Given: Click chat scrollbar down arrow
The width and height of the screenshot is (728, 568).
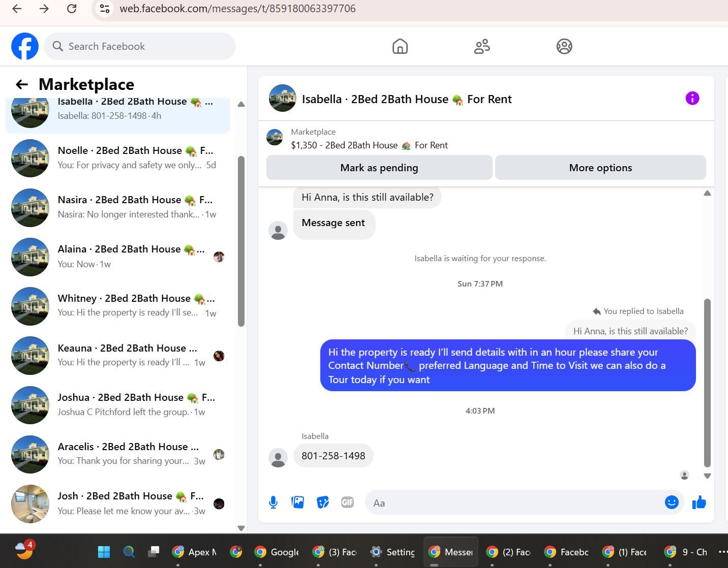Looking at the screenshot, I should pyautogui.click(x=707, y=476).
